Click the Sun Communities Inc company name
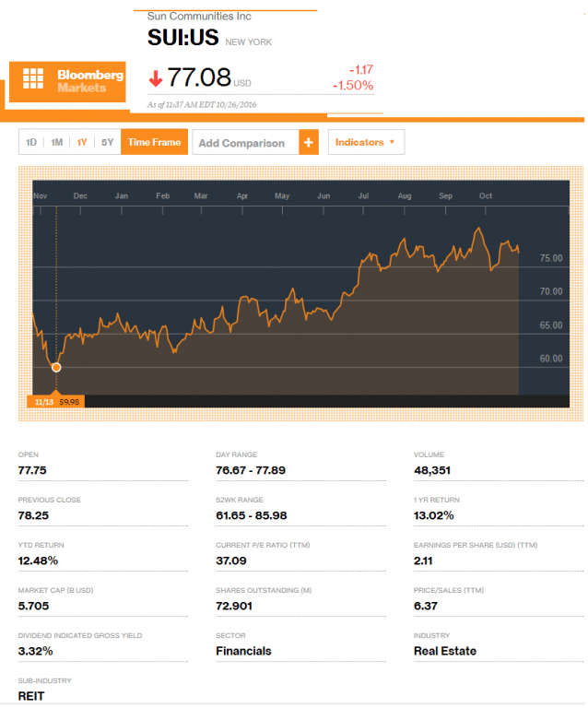 tap(199, 17)
